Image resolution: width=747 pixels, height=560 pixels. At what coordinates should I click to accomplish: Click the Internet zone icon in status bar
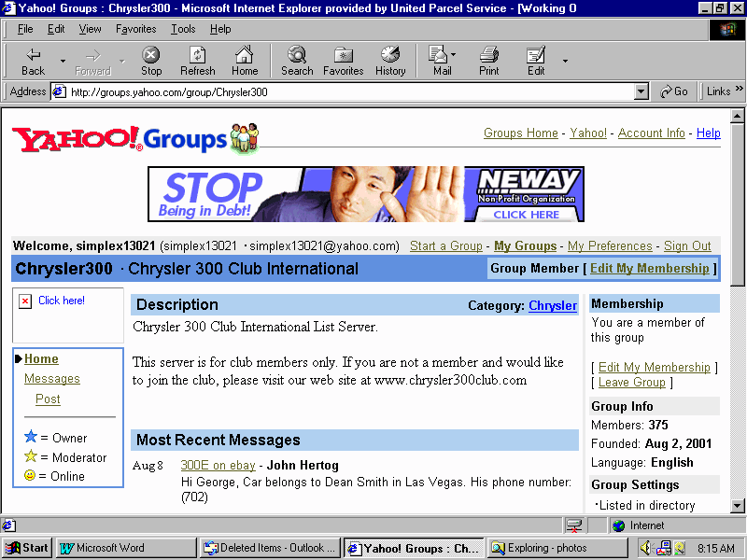617,525
